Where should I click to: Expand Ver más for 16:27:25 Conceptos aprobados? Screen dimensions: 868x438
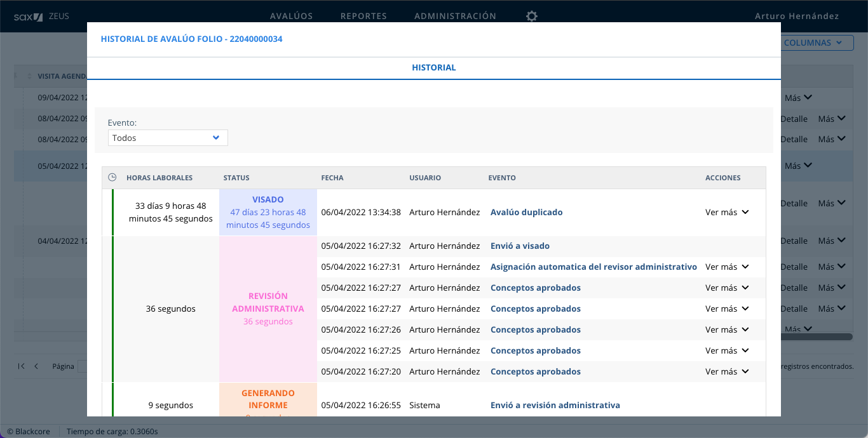(728, 350)
